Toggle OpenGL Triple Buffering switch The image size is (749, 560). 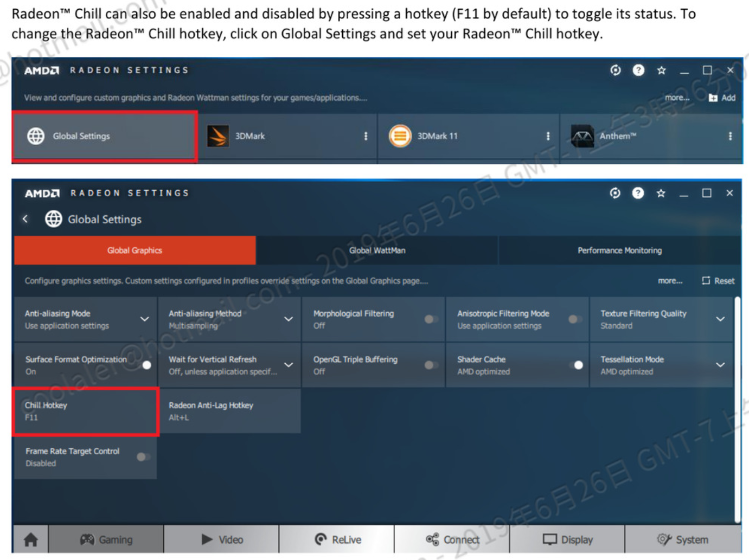click(x=432, y=365)
